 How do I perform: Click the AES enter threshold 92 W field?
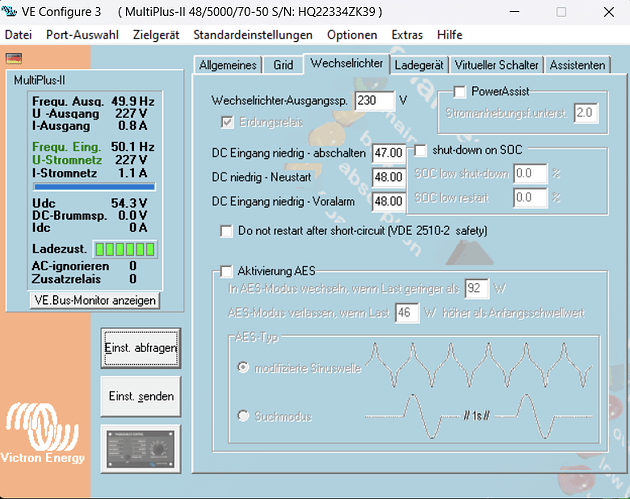pos(477,288)
